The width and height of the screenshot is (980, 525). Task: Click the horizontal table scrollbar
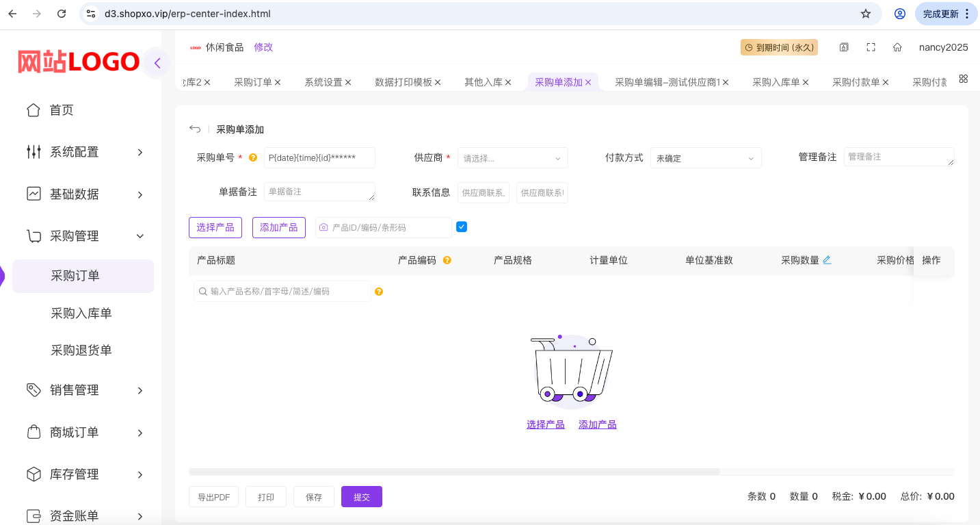[x=454, y=472]
